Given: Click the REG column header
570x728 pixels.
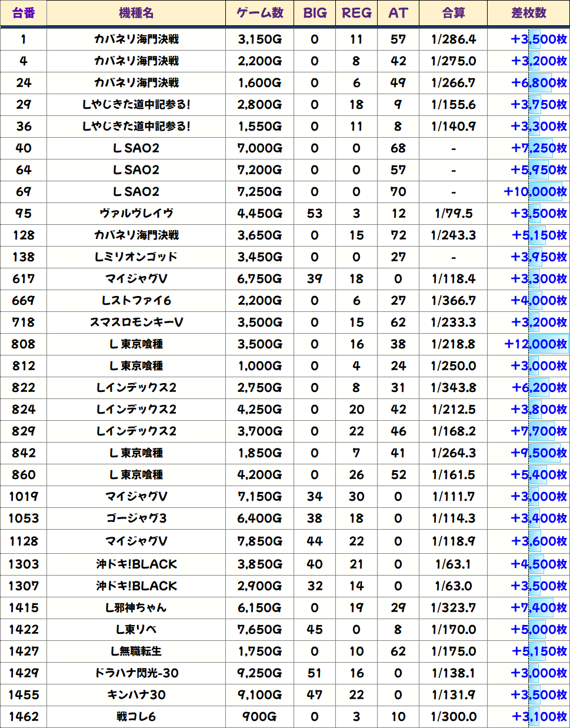Looking at the screenshot, I should coord(356,13).
